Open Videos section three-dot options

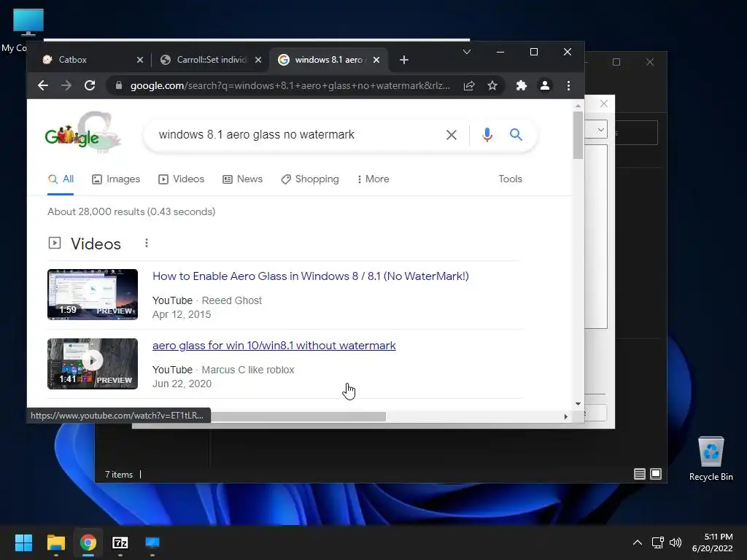coord(147,244)
